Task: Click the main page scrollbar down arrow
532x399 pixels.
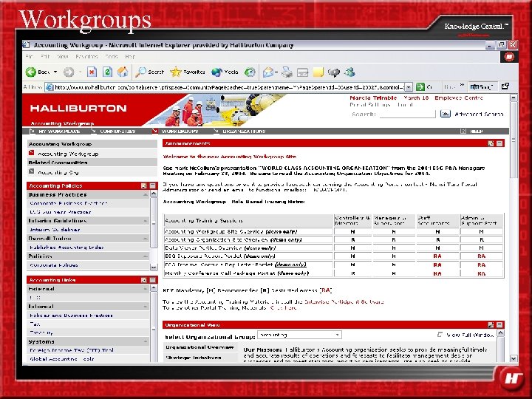Action: (x=514, y=358)
